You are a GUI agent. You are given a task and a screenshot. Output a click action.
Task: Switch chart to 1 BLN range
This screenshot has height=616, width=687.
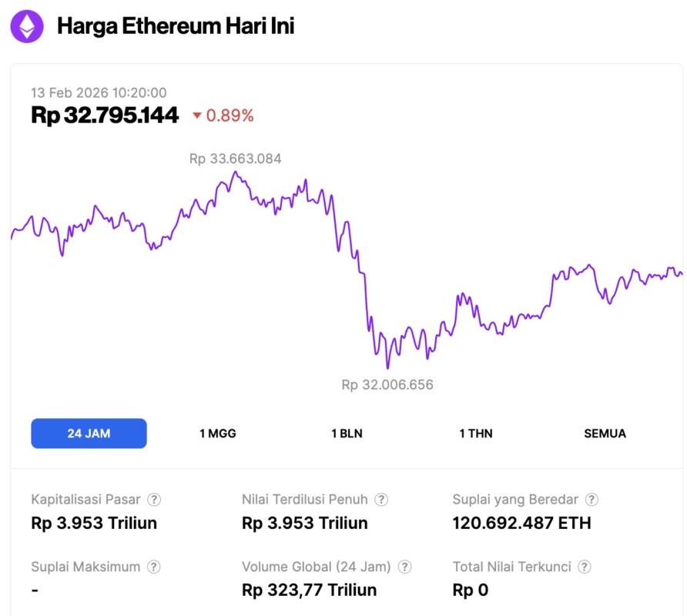(347, 434)
